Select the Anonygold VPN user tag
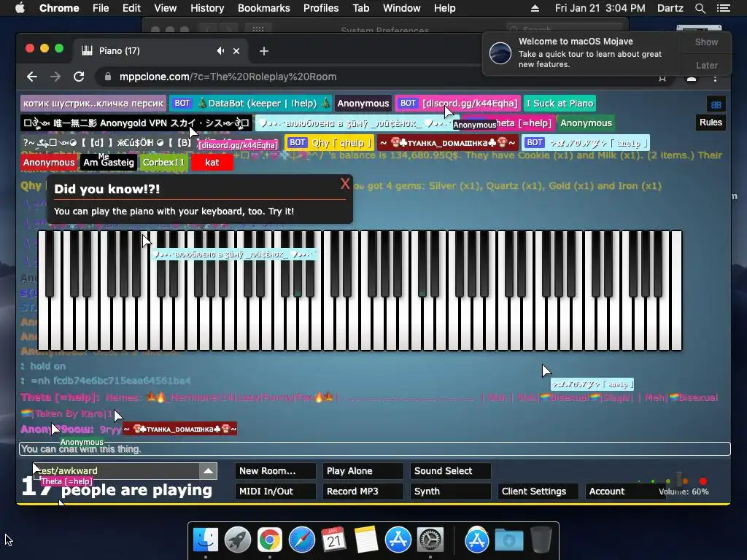 point(136,122)
